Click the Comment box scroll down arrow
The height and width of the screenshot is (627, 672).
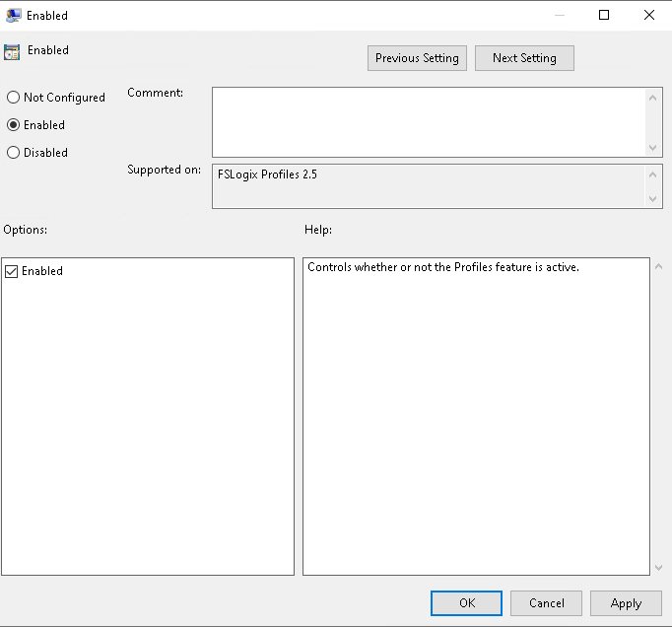tap(652, 148)
